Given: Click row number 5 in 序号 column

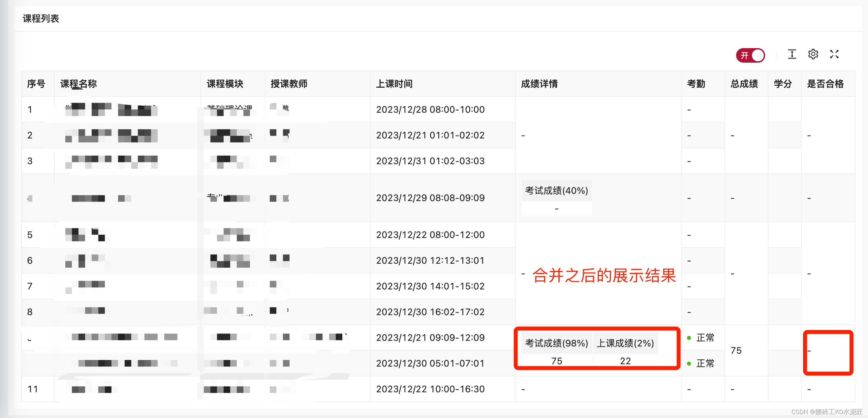Looking at the screenshot, I should [30, 235].
